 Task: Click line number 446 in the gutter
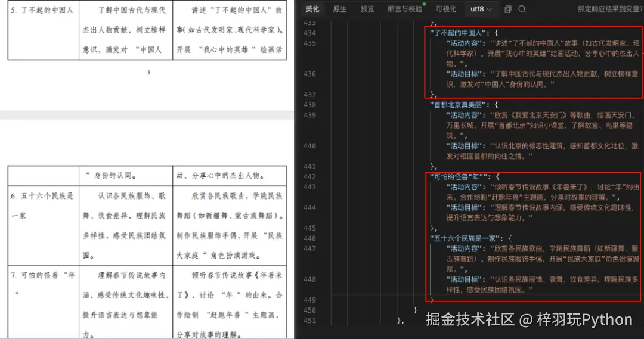309,238
